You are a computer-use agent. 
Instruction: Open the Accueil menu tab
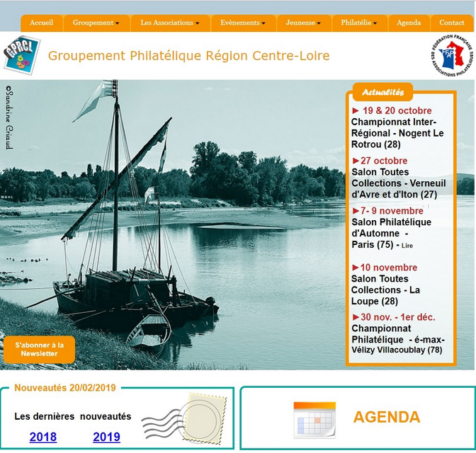(41, 23)
